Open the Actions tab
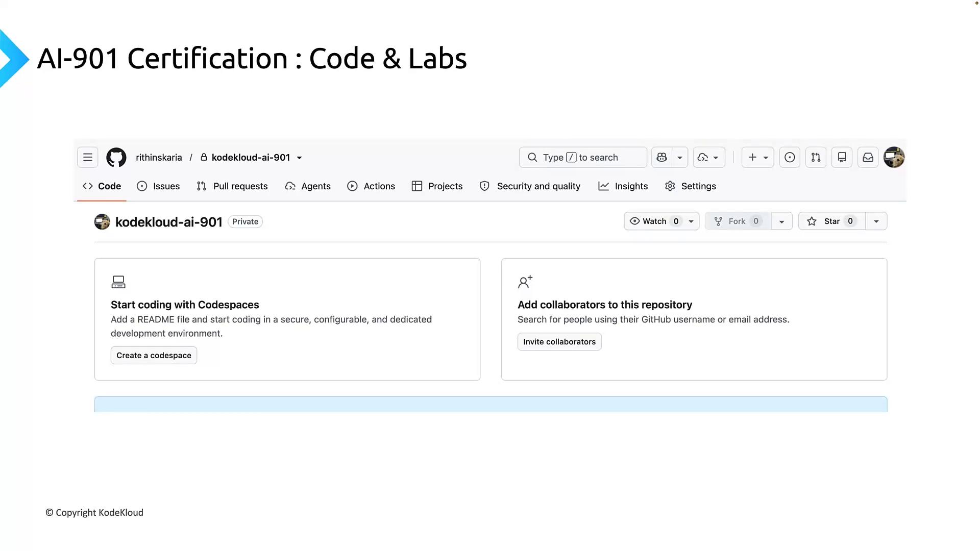The width and height of the screenshot is (980, 551). click(371, 186)
